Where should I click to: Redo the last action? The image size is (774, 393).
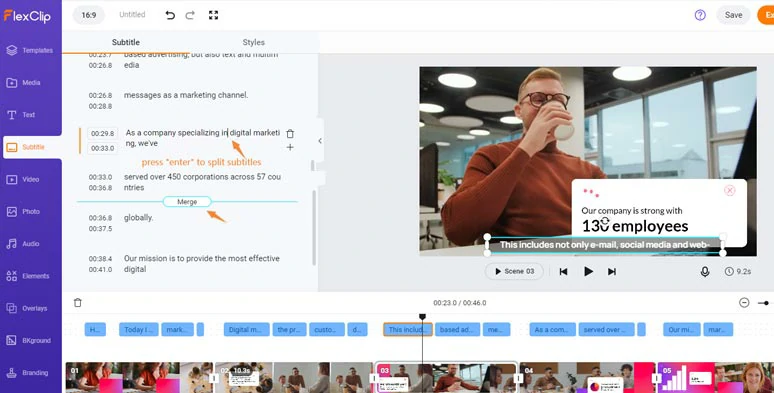point(190,15)
